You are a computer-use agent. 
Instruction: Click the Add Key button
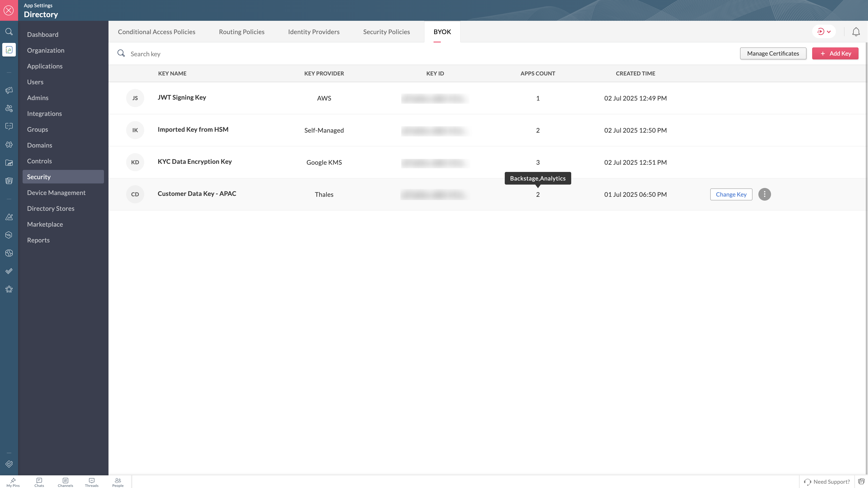click(x=835, y=54)
